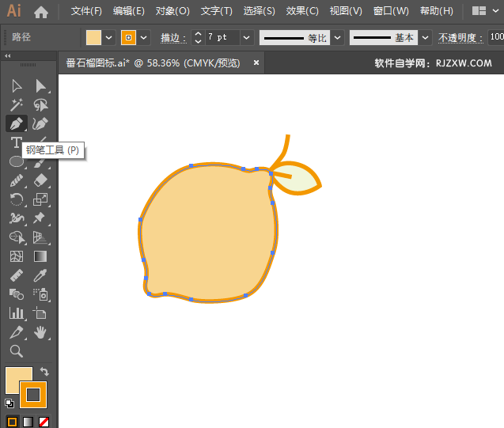This screenshot has height=428, width=504.
Task: Pick the Hand tool
Action: point(40,332)
